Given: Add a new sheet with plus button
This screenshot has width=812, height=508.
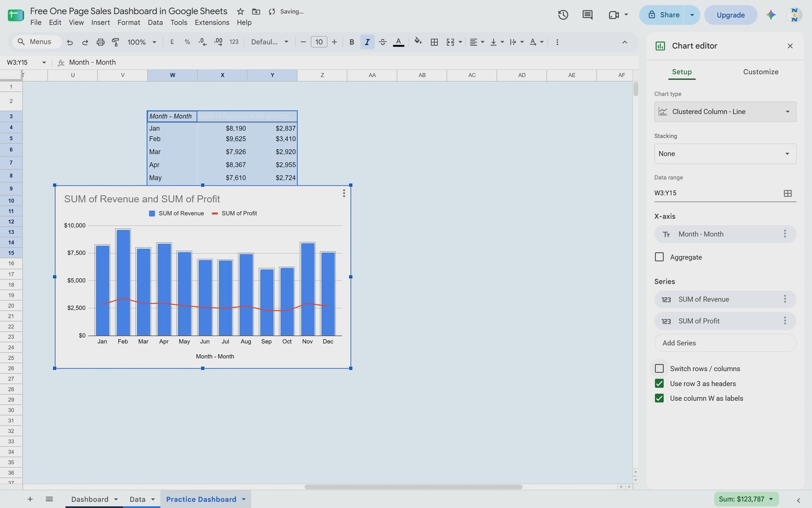Looking at the screenshot, I should [30, 499].
